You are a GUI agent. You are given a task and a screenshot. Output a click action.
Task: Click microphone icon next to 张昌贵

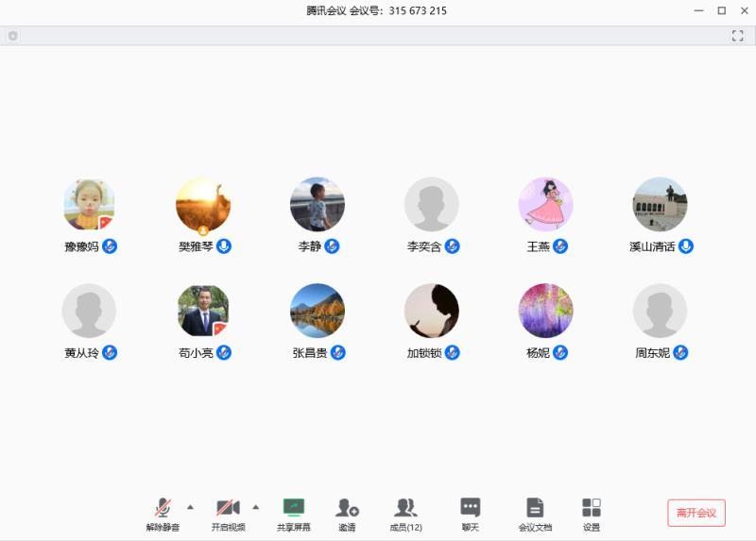(x=338, y=352)
